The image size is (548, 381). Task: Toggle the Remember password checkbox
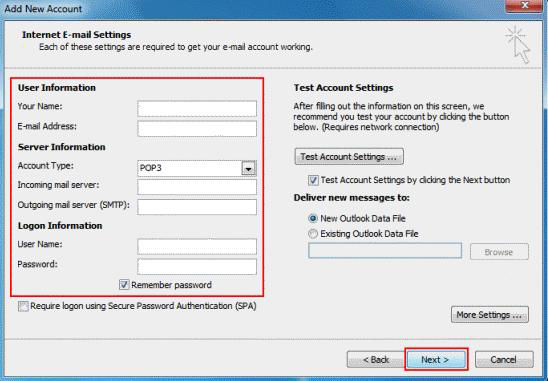pos(124,285)
